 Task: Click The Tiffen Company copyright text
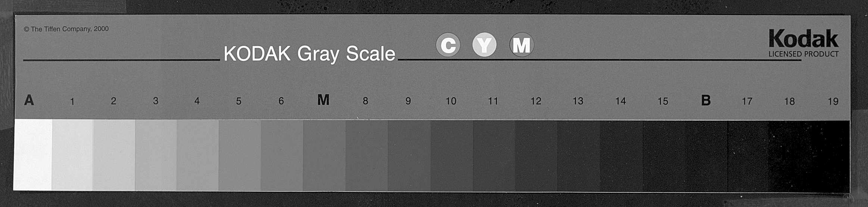click(x=66, y=29)
